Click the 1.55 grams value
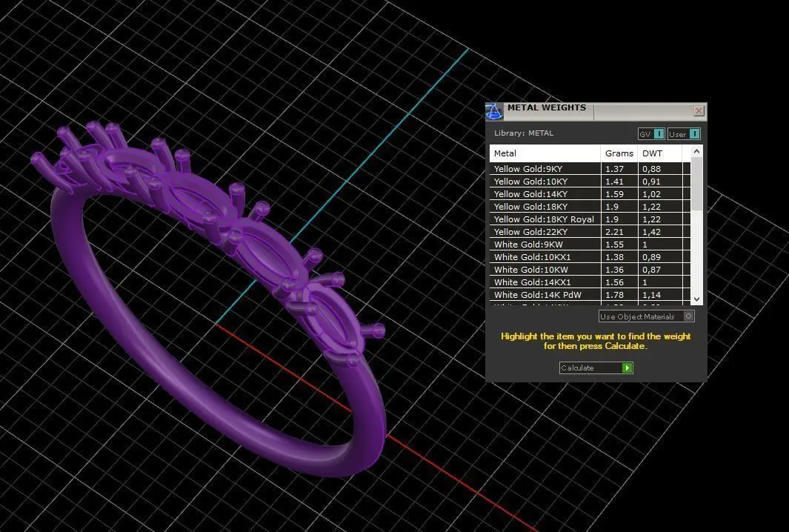 click(x=614, y=244)
